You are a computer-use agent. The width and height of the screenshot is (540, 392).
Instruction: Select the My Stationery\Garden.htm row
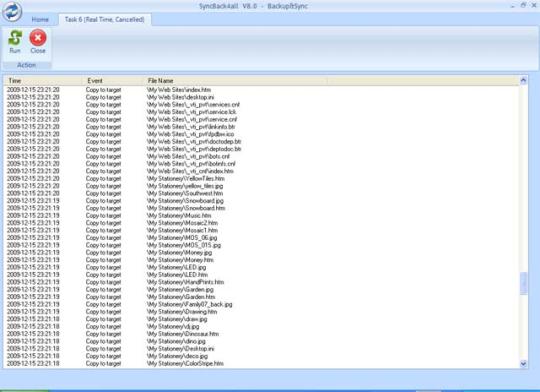click(261, 297)
